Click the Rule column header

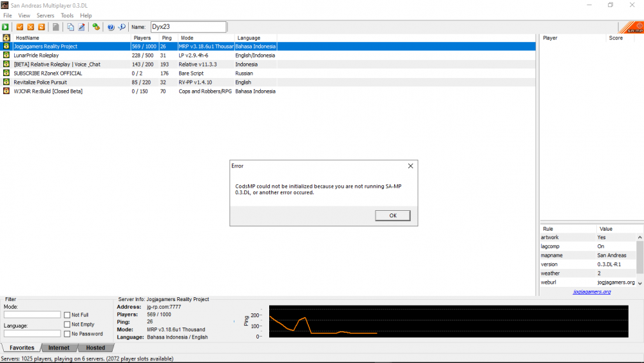coord(568,229)
